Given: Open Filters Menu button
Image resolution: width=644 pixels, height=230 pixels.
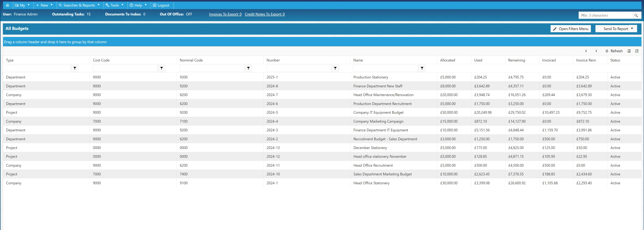Looking at the screenshot, I should pos(571,29).
